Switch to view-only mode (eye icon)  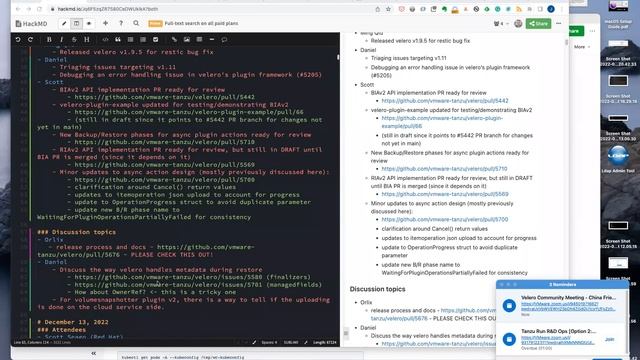[x=89, y=24]
